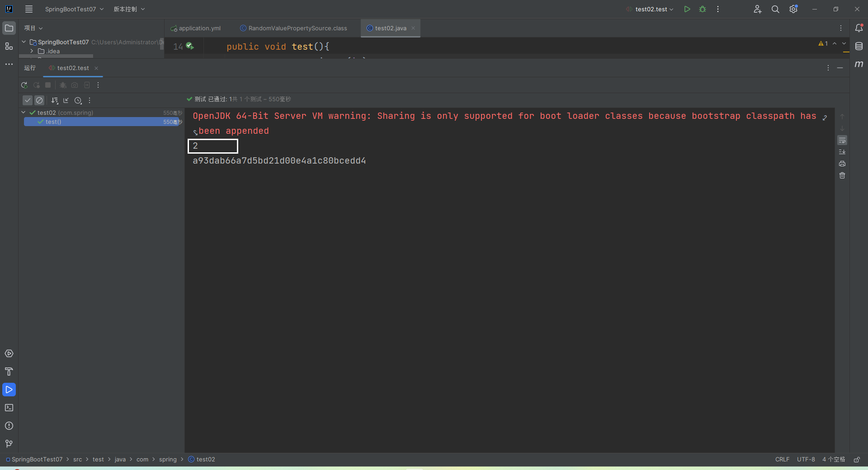The image size is (868, 470).
Task: Open Search Everywhere
Action: [775, 9]
